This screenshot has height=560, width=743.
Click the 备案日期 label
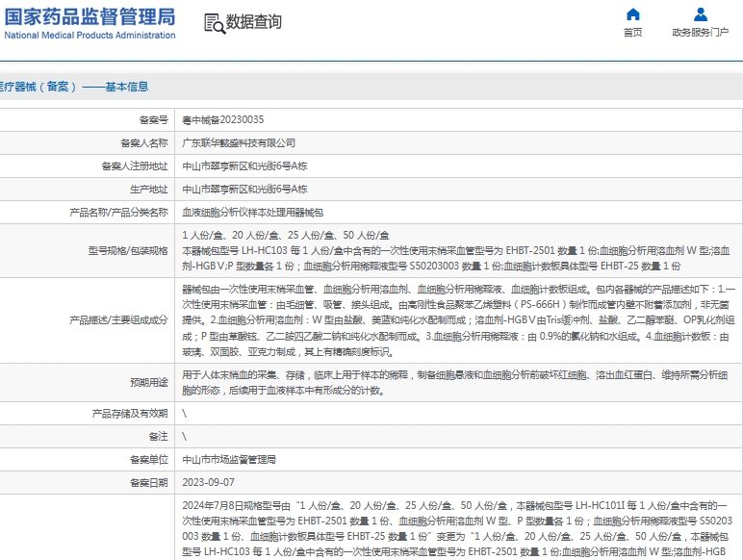(149, 483)
